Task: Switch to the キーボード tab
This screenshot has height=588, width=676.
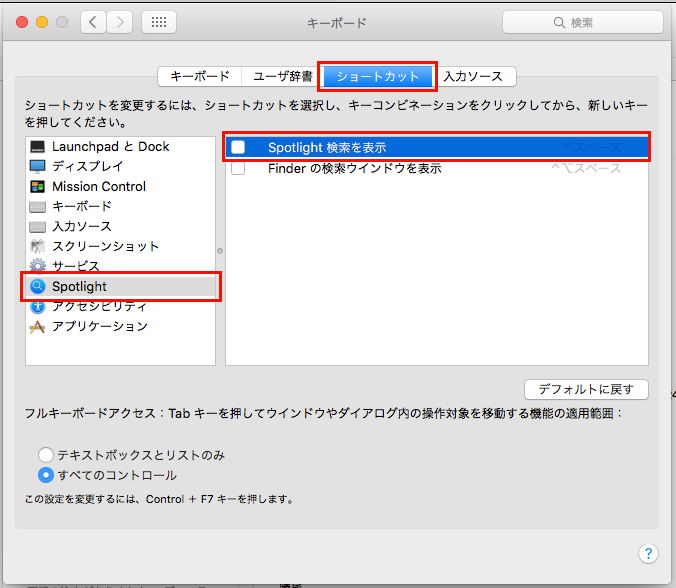Action: (200, 76)
